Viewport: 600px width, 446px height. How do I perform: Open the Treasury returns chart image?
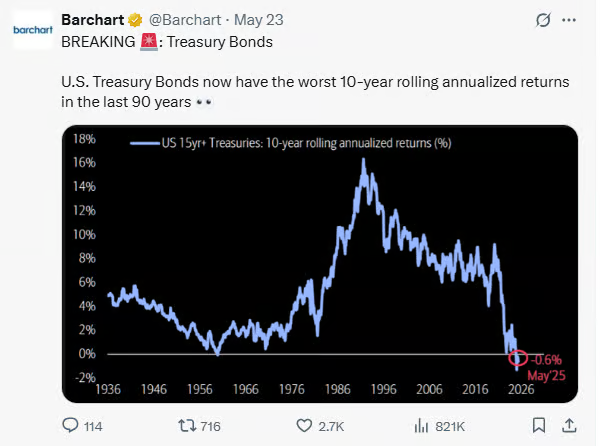pyautogui.click(x=320, y=262)
